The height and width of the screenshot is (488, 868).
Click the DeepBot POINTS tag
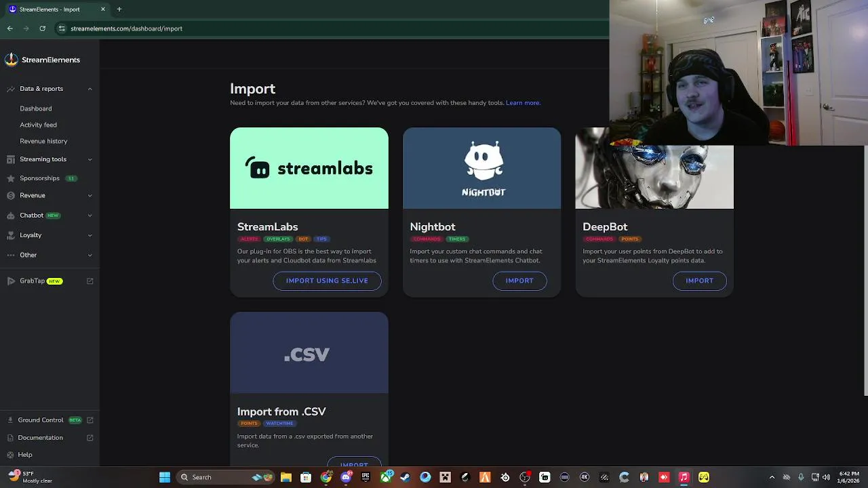(x=630, y=239)
